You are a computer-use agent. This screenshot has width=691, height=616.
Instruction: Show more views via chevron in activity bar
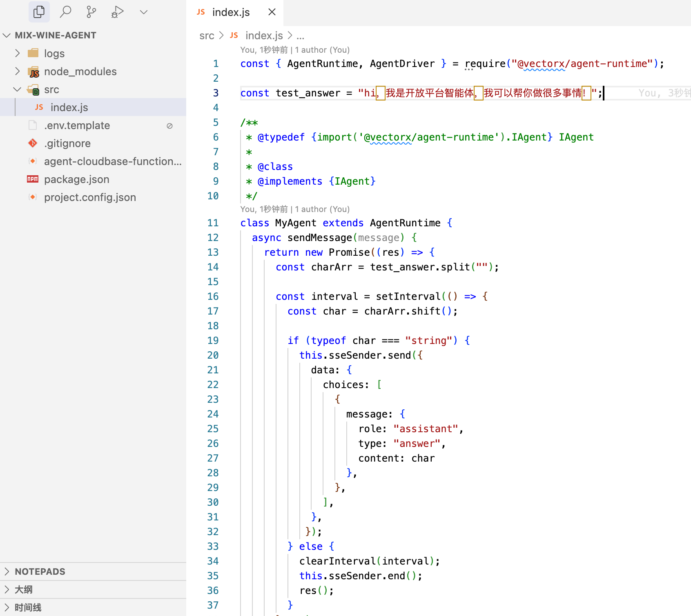pos(143,12)
